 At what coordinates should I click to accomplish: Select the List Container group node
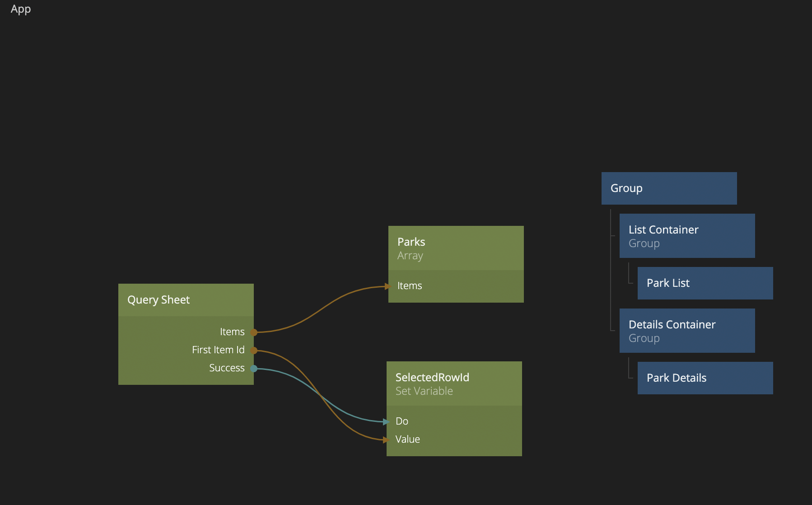click(x=687, y=236)
